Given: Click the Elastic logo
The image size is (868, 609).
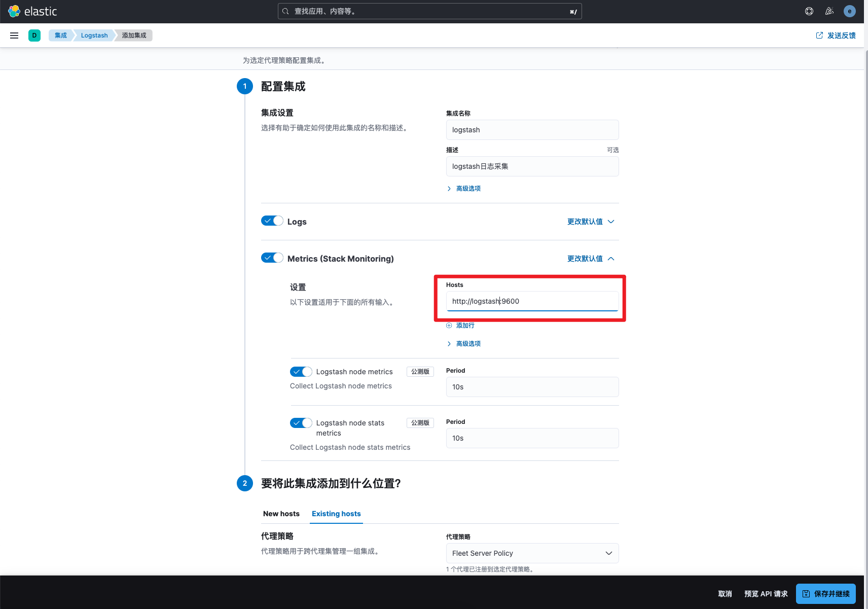Looking at the screenshot, I should (x=32, y=11).
